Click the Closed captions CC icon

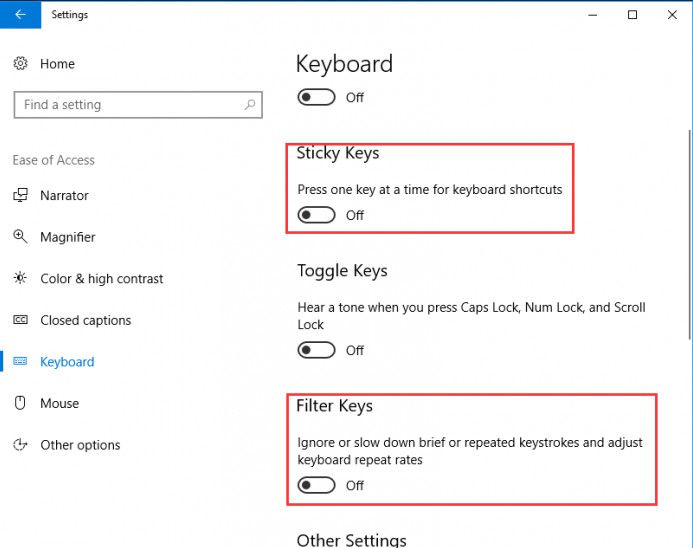tap(20, 320)
